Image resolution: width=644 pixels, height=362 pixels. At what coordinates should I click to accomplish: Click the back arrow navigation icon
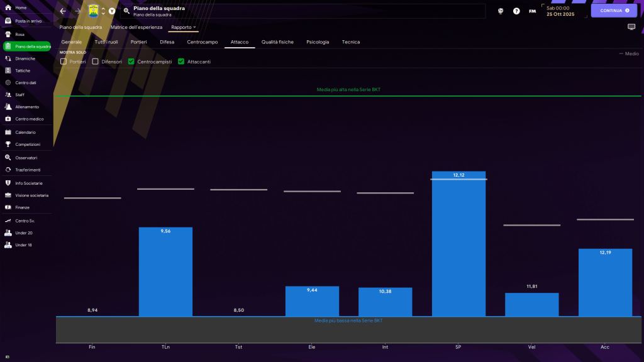coord(63,11)
